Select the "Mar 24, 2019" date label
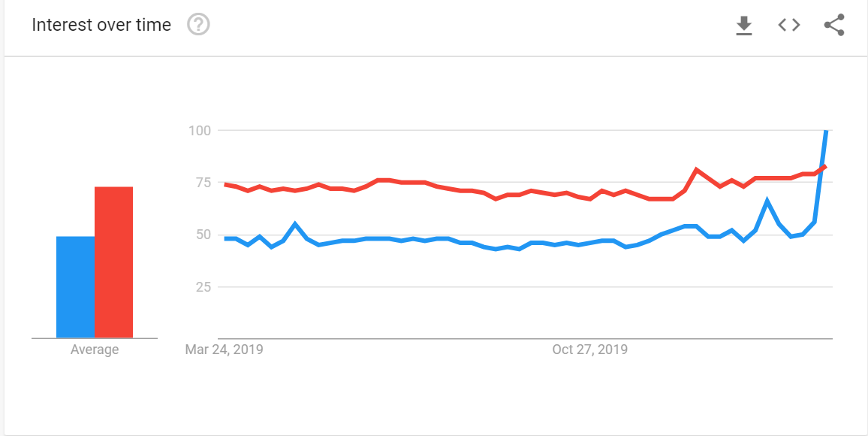Viewport: 868px width, 436px height. [224, 350]
